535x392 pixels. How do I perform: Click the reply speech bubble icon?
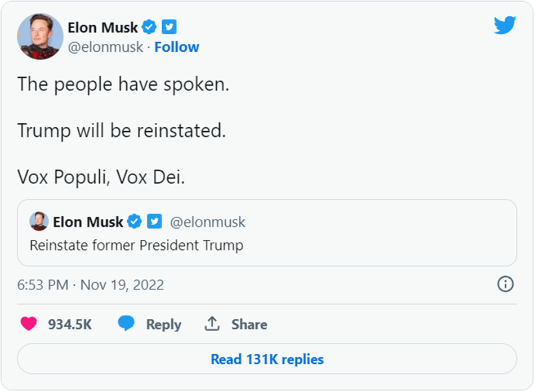coord(126,323)
